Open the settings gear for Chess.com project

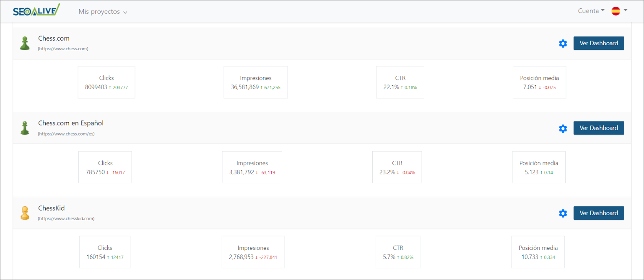coord(563,43)
